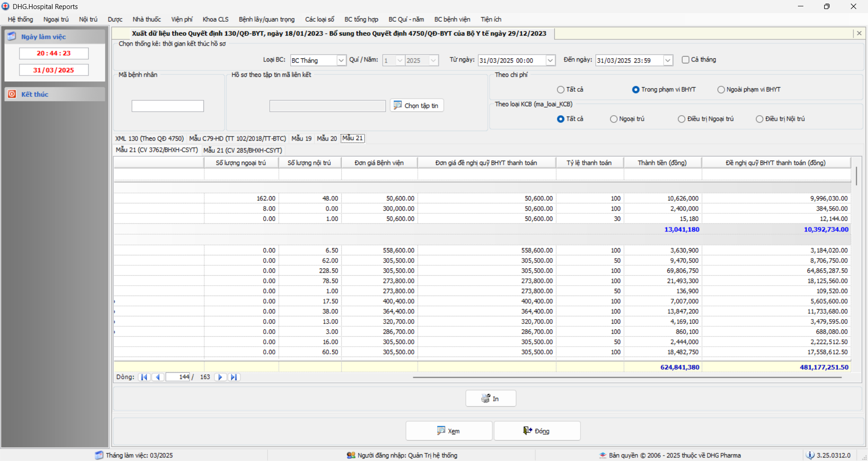Click total 481,177,251.50

tap(824, 367)
